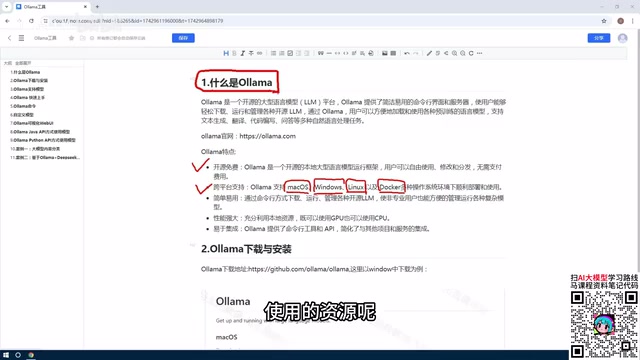Go back with the left chevron in note header

click(9, 38)
